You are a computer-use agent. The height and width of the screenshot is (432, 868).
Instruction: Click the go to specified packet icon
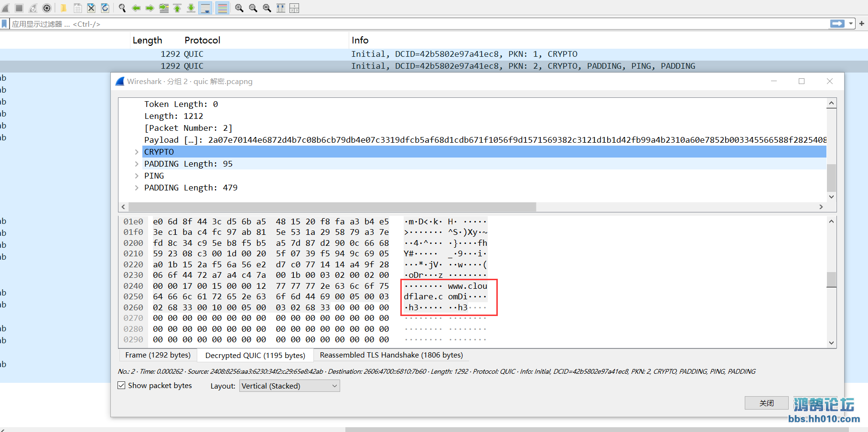click(x=163, y=8)
